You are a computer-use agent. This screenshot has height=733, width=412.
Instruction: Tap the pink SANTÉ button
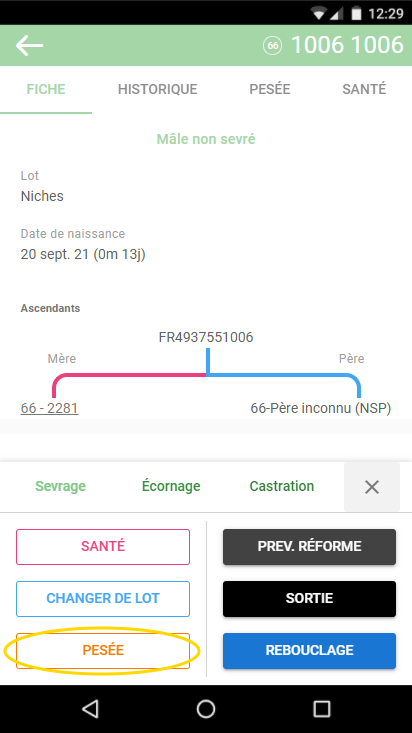pos(103,546)
